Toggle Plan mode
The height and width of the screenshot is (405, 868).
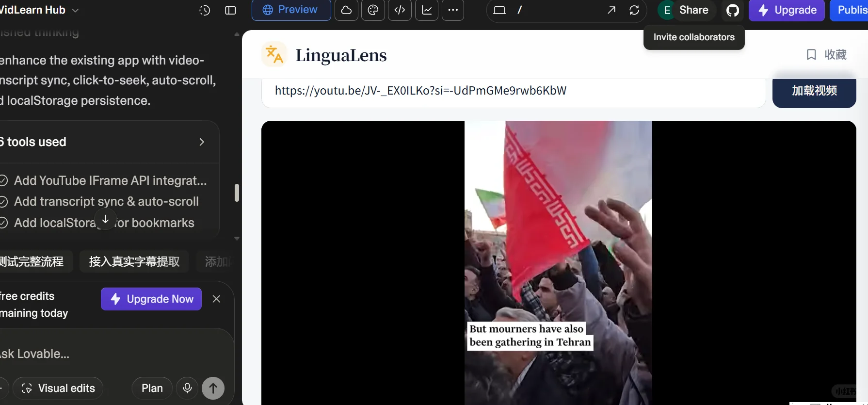point(152,388)
